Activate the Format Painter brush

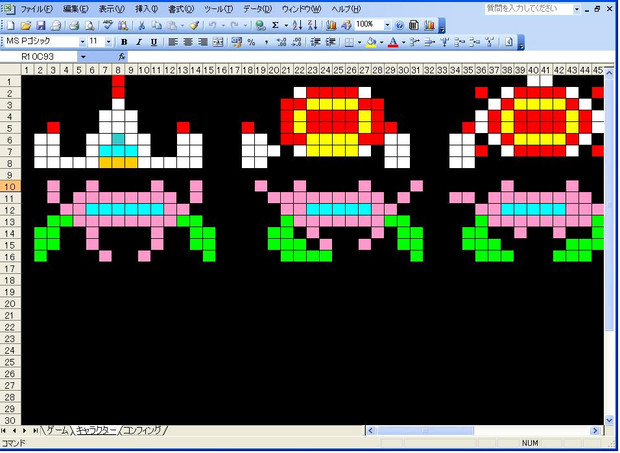coord(194,26)
